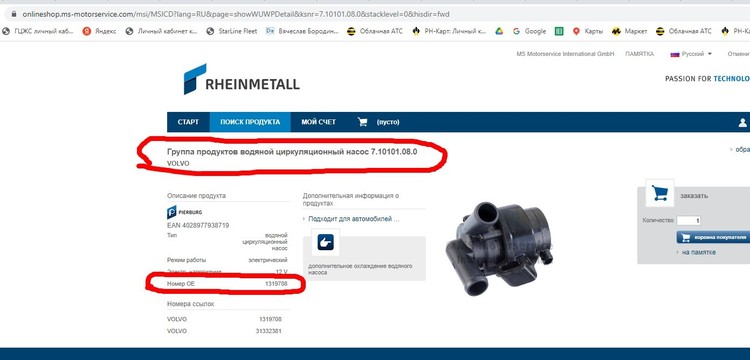Click the user account icon in navbar
The height and width of the screenshot is (360, 750).
pos(742,123)
